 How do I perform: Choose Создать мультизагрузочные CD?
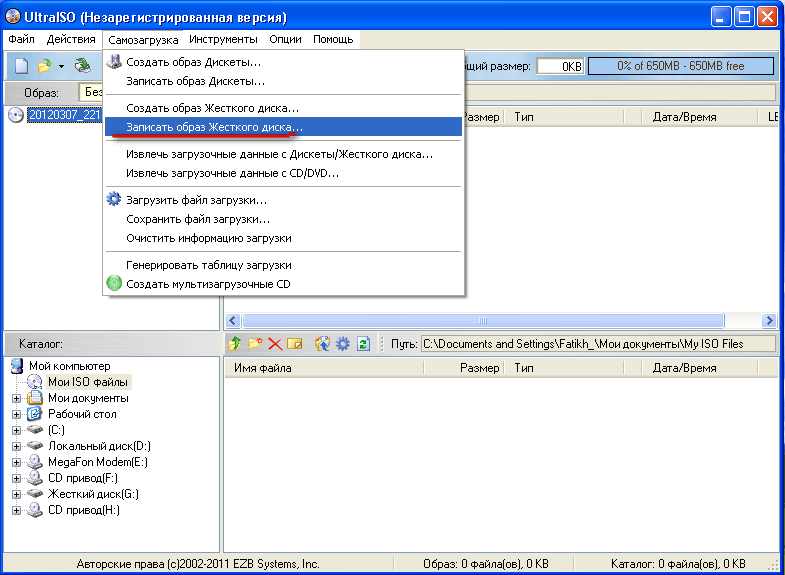[283, 284]
